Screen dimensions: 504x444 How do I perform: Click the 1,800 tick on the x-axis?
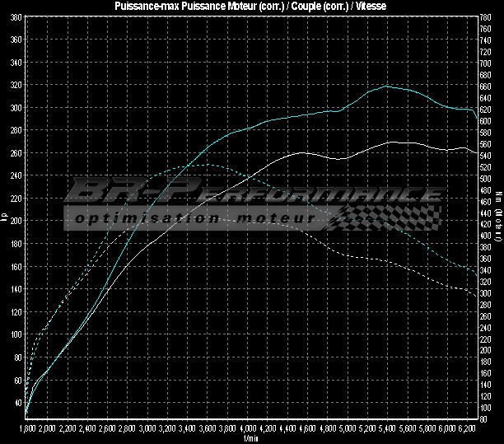click(x=26, y=428)
